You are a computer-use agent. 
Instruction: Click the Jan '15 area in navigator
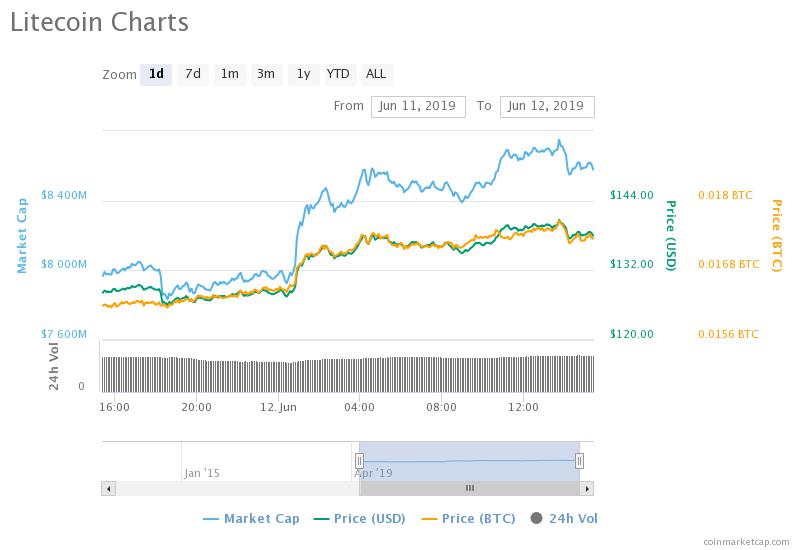coord(202,472)
